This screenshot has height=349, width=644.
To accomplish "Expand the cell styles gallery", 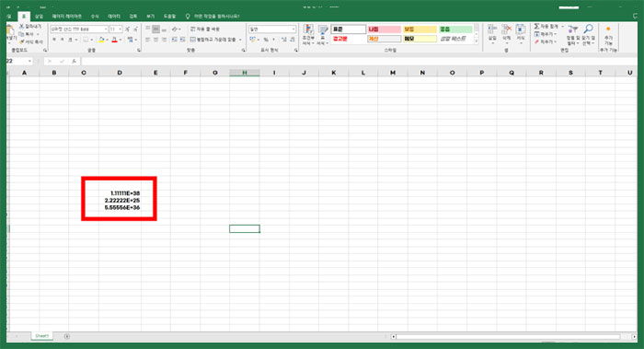I will [x=477, y=41].
